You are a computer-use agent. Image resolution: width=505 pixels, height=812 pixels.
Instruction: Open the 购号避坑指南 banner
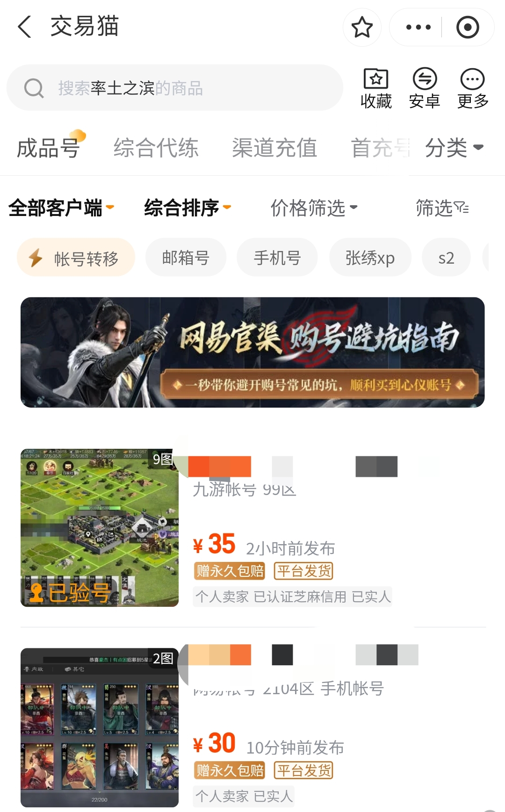(252, 352)
